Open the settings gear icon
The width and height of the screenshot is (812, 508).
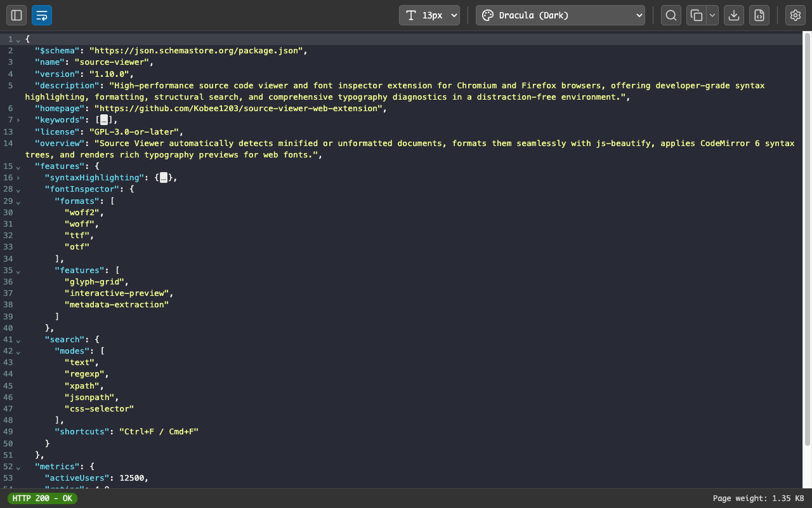(x=796, y=15)
